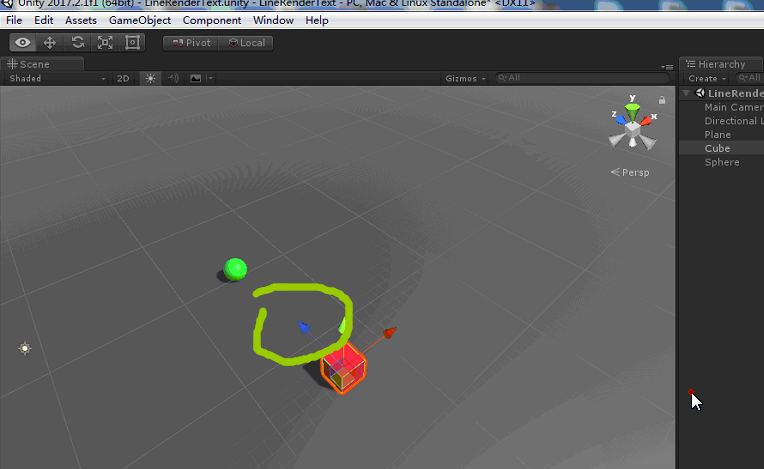The width and height of the screenshot is (764, 469).
Task: Open the Assets menu
Action: point(81,20)
